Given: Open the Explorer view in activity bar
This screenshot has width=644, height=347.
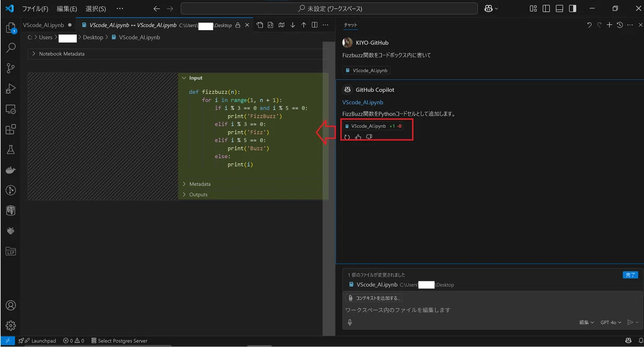Looking at the screenshot, I should coord(10,28).
